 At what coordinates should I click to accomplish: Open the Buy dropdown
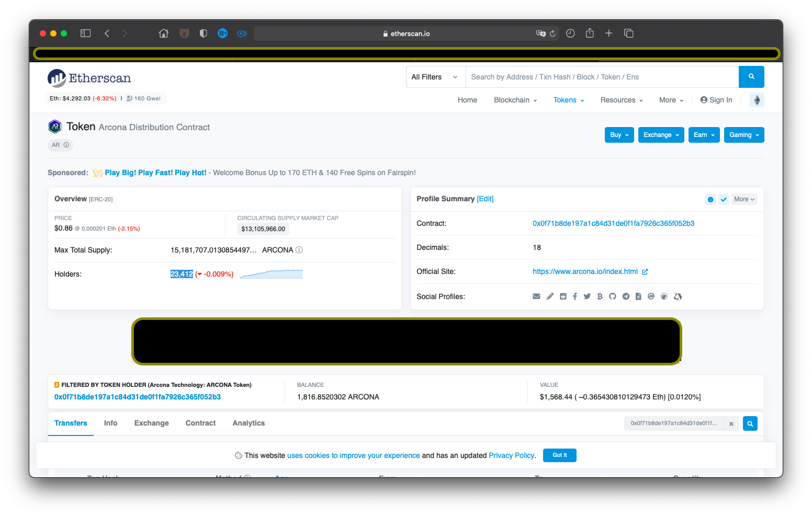click(x=619, y=135)
